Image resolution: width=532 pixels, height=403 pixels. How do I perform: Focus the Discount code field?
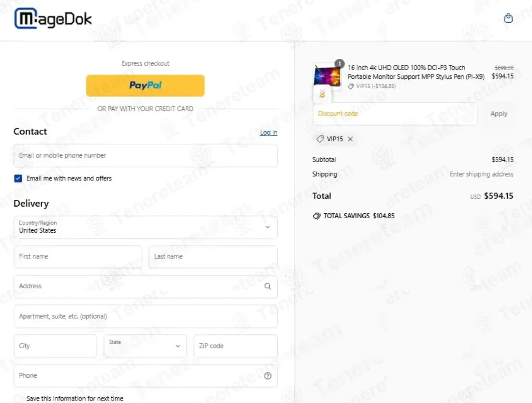tap(395, 114)
